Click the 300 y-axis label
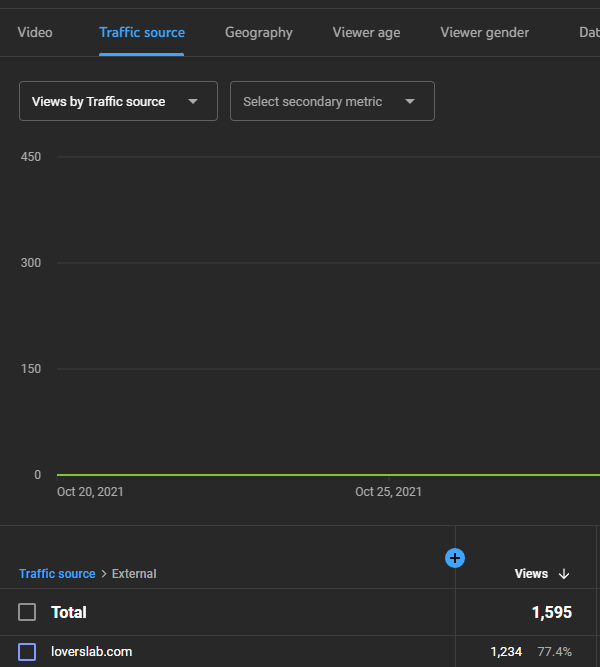 click(31, 263)
